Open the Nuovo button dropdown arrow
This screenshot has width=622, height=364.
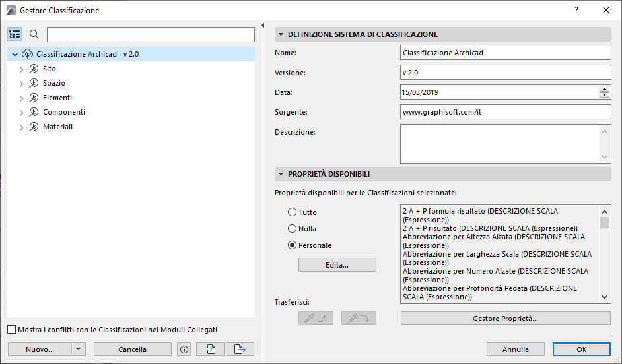[79, 349]
